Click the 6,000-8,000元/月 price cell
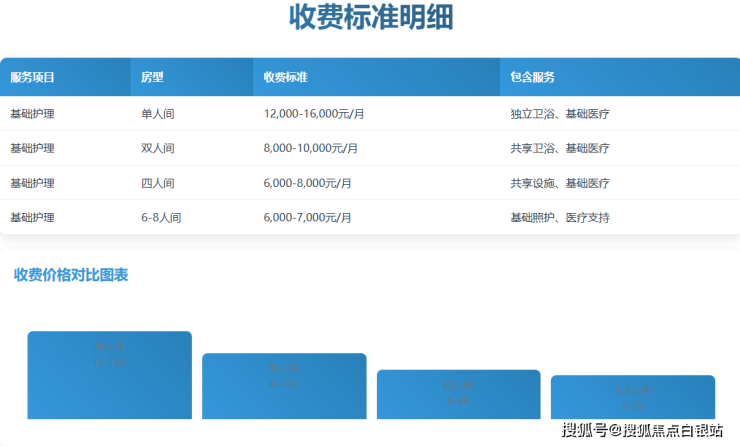 307,183
